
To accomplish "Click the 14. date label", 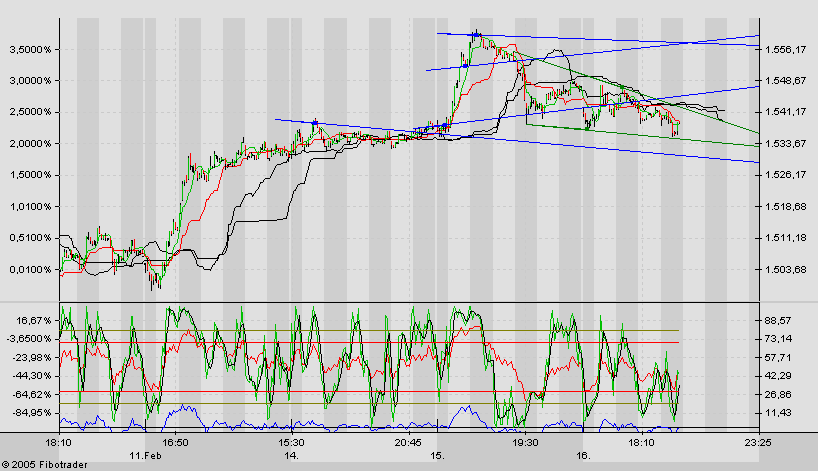I will click(291, 456).
